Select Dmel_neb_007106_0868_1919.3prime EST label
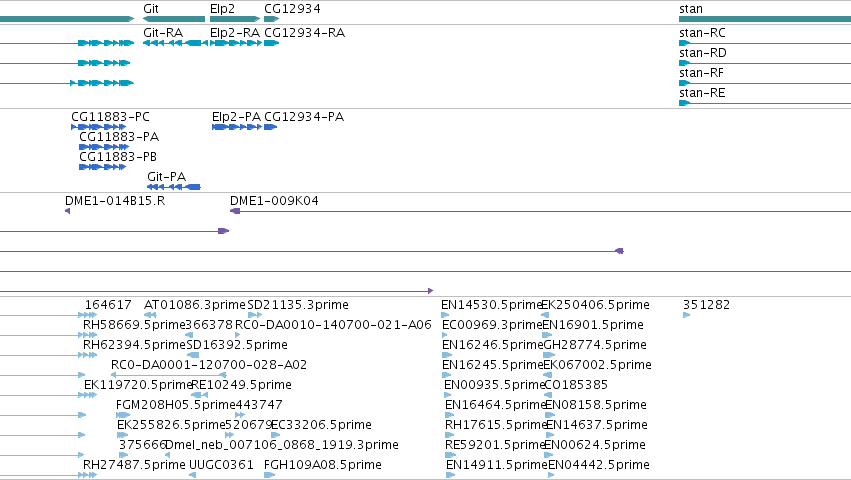 tap(282, 445)
